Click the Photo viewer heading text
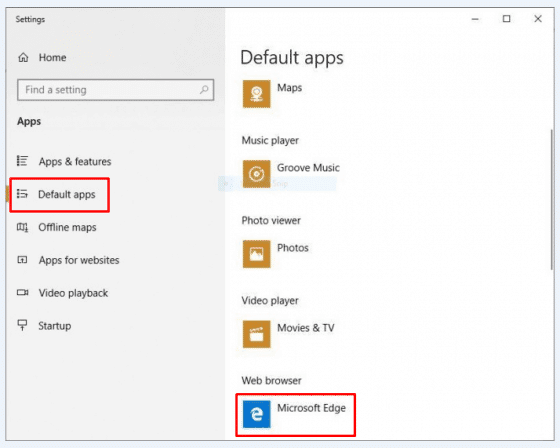The width and height of the screenshot is (560, 448). (x=271, y=220)
